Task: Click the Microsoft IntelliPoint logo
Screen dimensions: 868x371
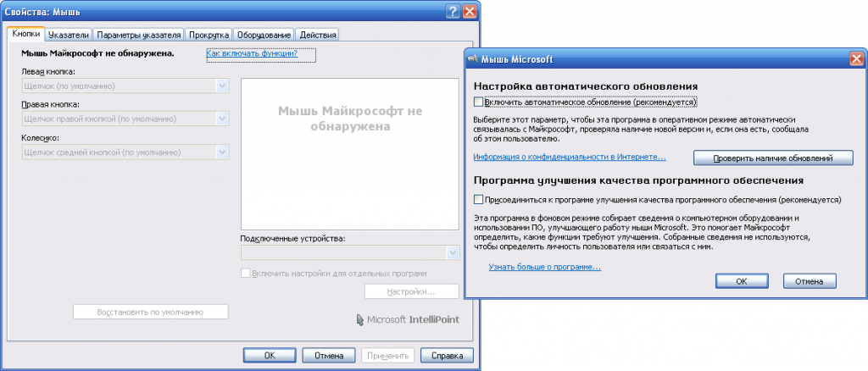Action: [408, 319]
